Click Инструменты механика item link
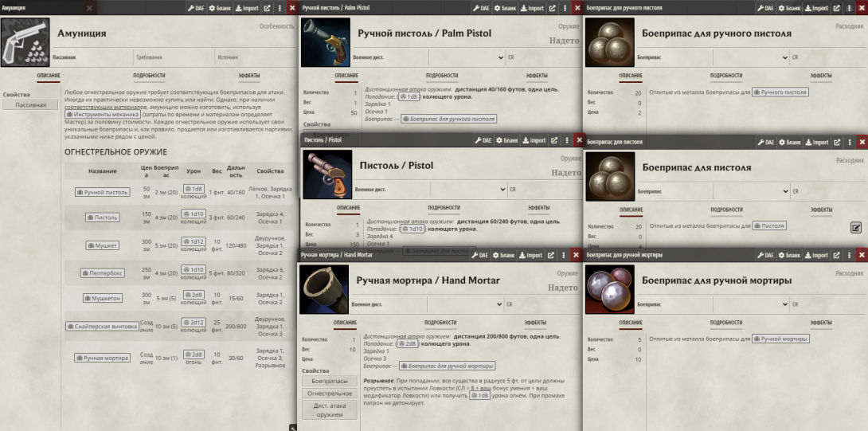This screenshot has height=431, width=868. pyautogui.click(x=102, y=114)
